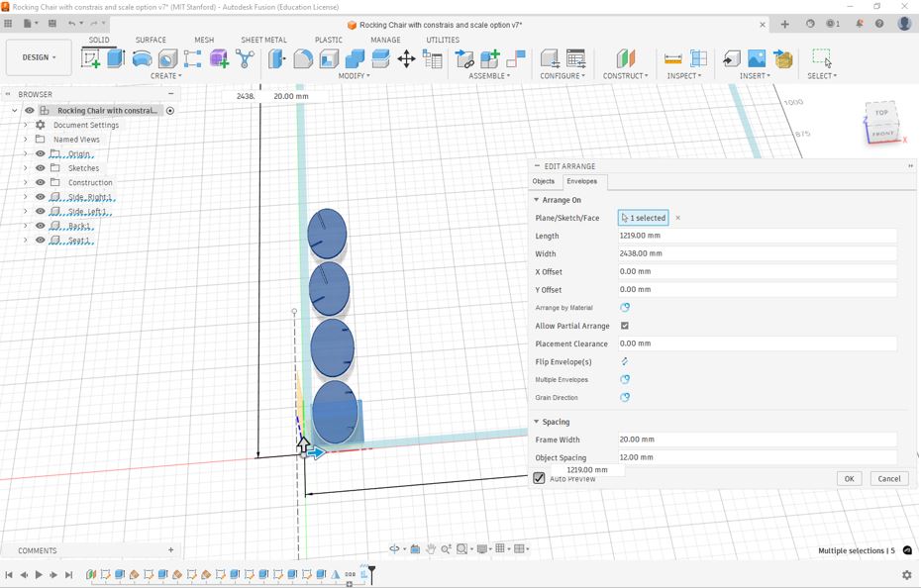Uncheck the Allow Partial Arrange checkbox
The height and width of the screenshot is (588, 921).
625,326
